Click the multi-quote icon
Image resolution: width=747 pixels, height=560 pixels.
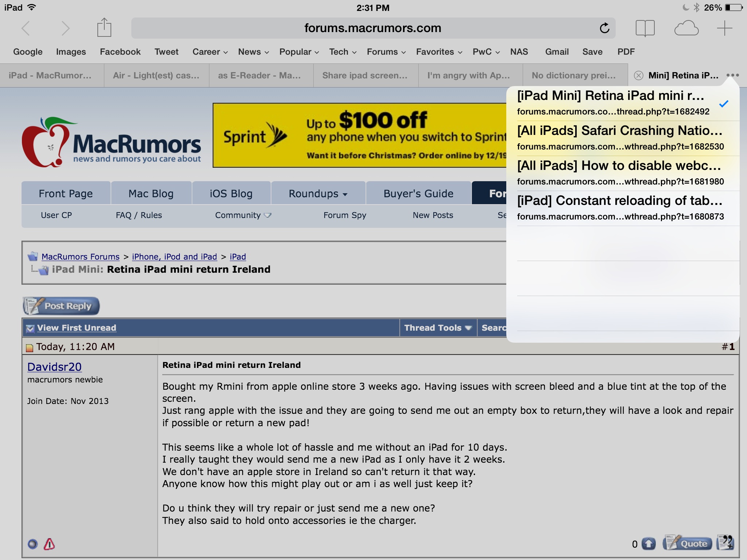tap(725, 542)
